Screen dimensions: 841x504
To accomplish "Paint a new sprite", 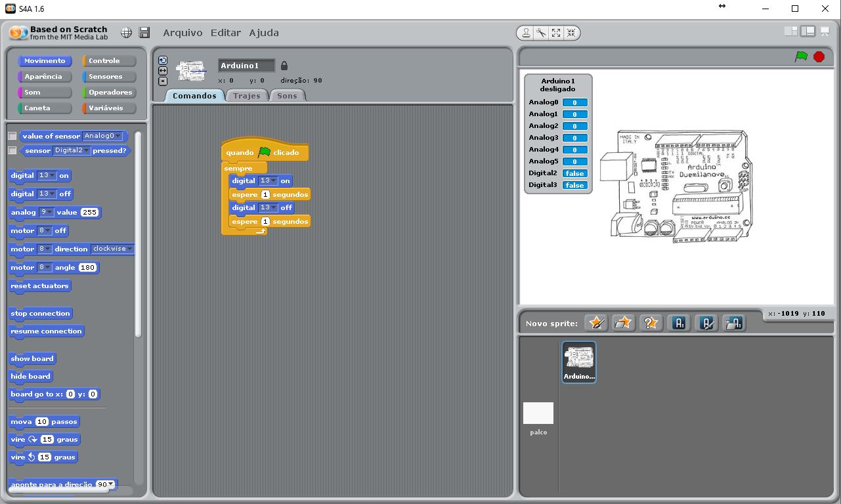I will pyautogui.click(x=596, y=322).
